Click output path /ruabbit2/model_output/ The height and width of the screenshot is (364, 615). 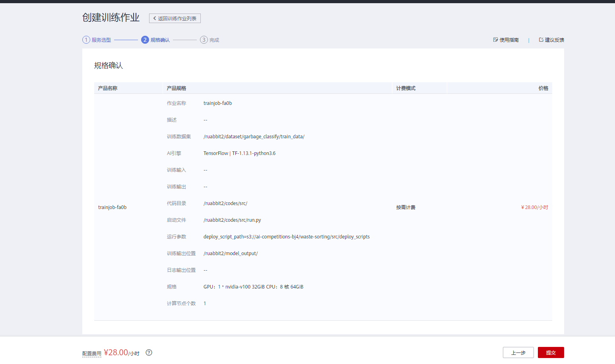[231, 254]
